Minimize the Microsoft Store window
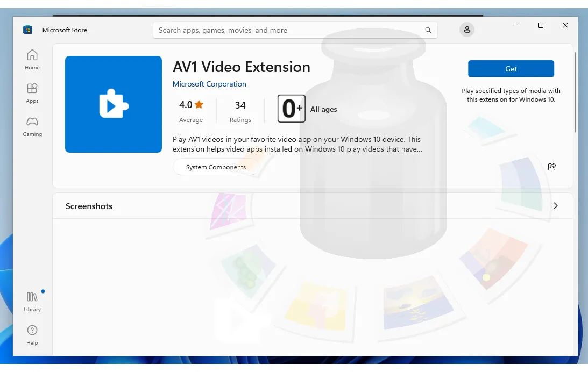The image size is (588, 372). (x=516, y=25)
